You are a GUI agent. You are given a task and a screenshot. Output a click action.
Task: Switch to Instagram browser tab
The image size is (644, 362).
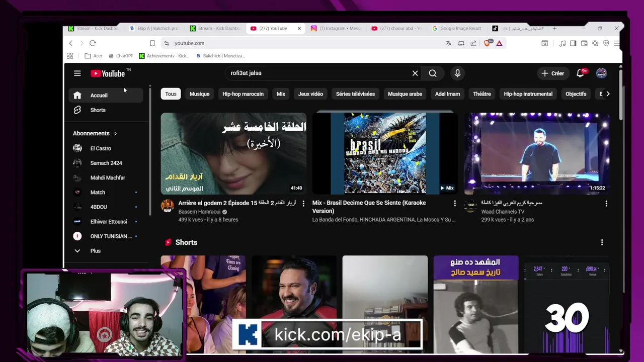pos(336,29)
